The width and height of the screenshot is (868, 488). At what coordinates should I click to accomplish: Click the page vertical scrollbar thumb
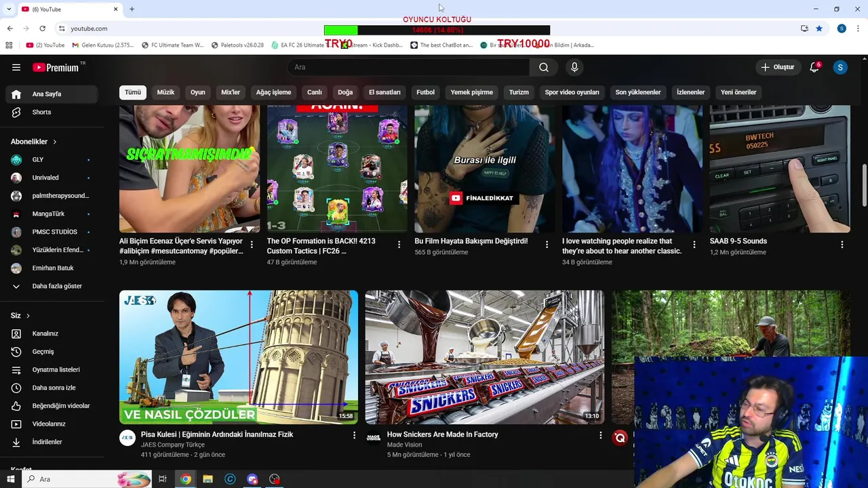[x=863, y=185]
